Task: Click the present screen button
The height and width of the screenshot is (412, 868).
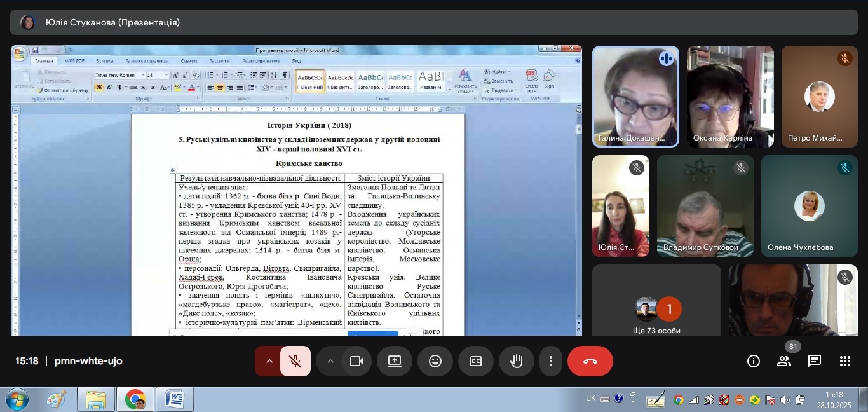Action: pyautogui.click(x=395, y=361)
